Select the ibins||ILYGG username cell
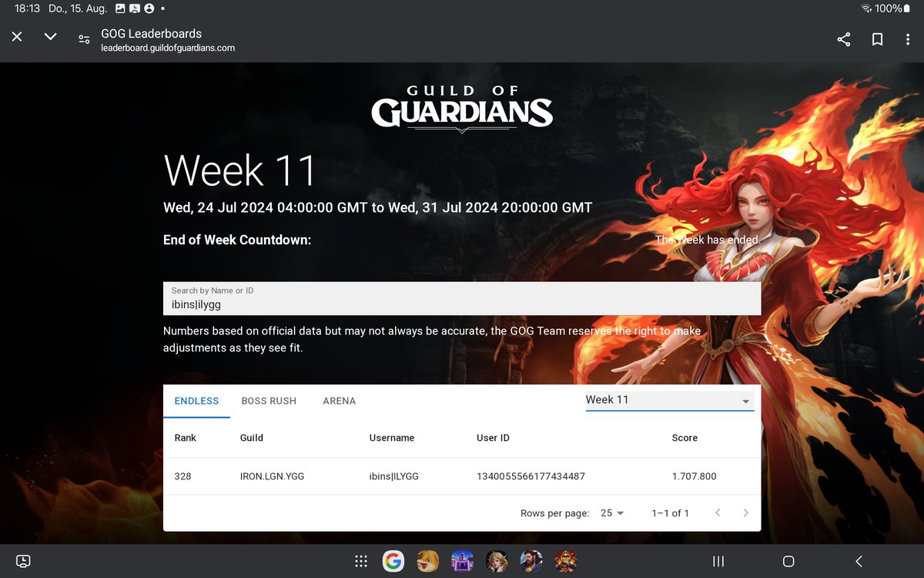 click(394, 476)
